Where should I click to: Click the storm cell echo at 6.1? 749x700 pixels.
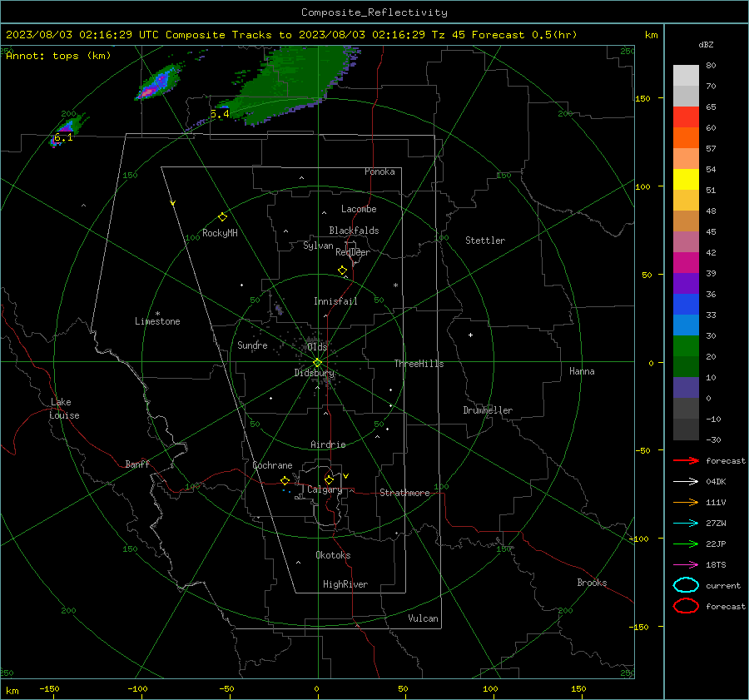pos(68,129)
